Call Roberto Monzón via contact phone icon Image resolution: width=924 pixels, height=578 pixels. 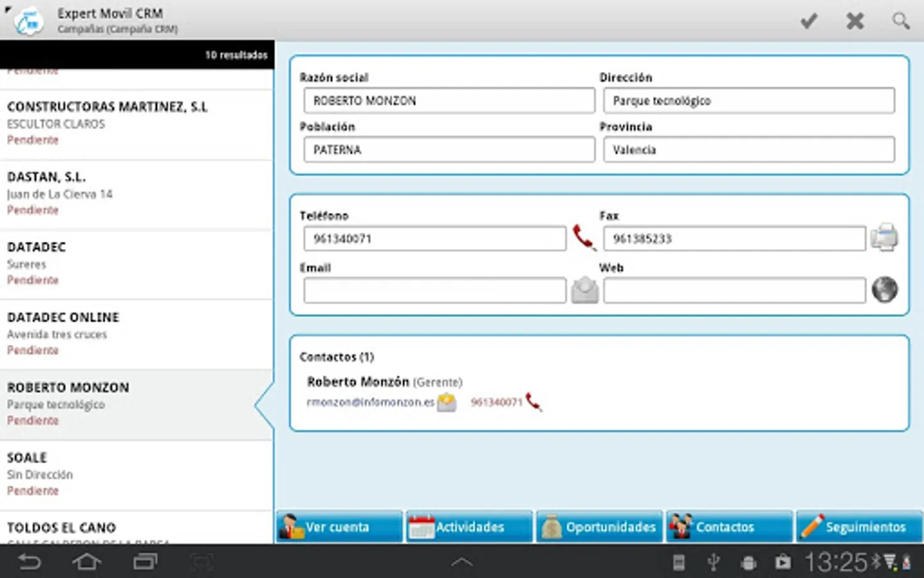(533, 402)
